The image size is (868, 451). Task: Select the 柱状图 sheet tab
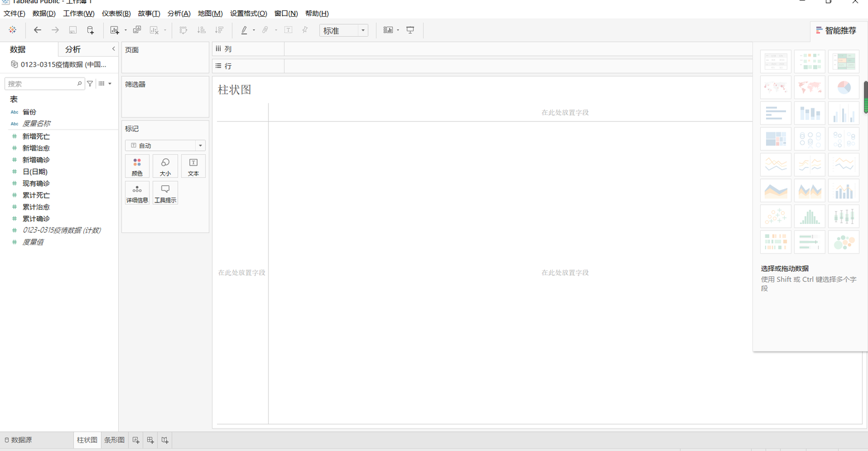coord(87,440)
